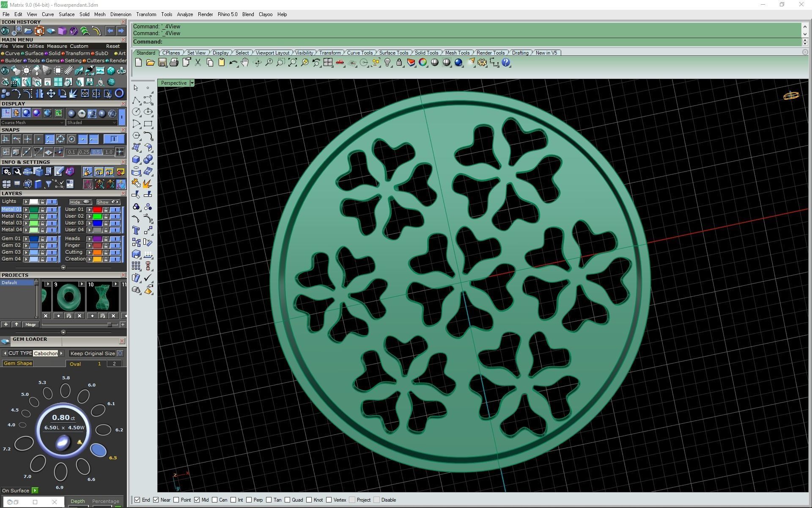
Task: Open the Surface menu
Action: point(66,14)
